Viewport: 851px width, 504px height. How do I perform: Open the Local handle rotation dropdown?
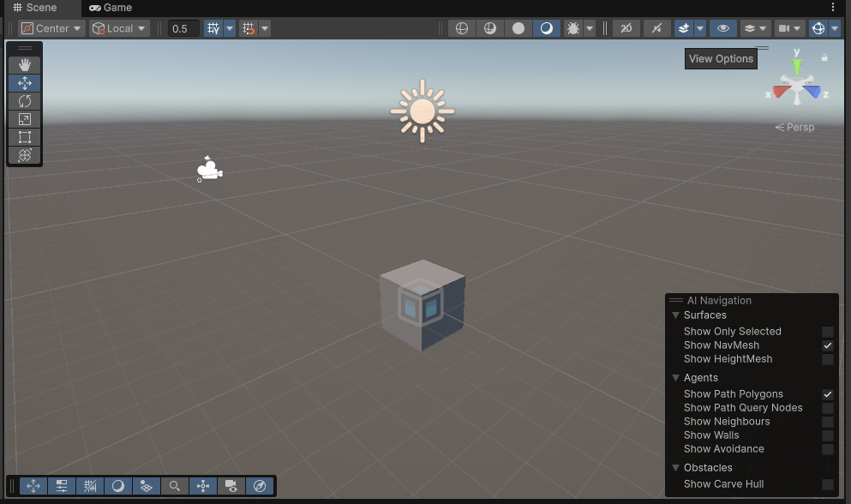(x=119, y=28)
